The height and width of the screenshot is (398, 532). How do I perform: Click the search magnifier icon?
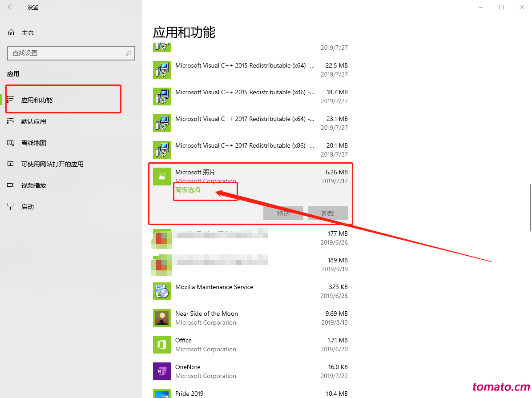(x=129, y=53)
